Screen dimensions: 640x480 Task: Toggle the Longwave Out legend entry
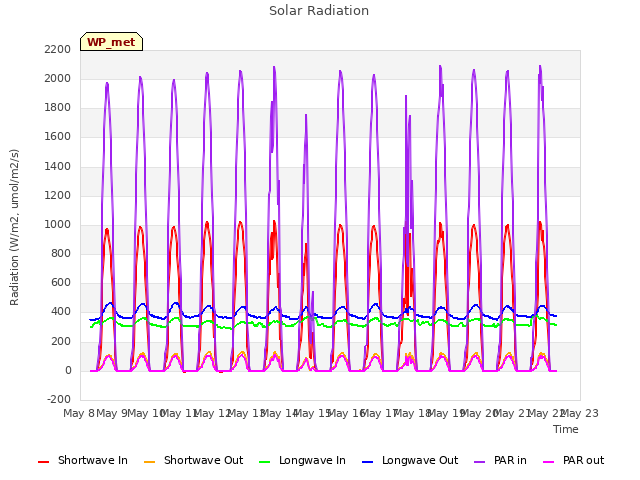(x=410, y=460)
